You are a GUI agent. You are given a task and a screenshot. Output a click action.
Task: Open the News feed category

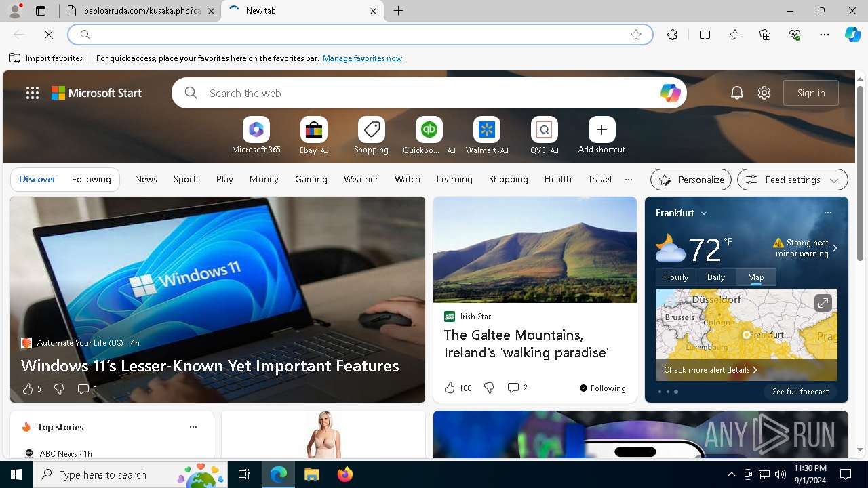click(x=146, y=179)
